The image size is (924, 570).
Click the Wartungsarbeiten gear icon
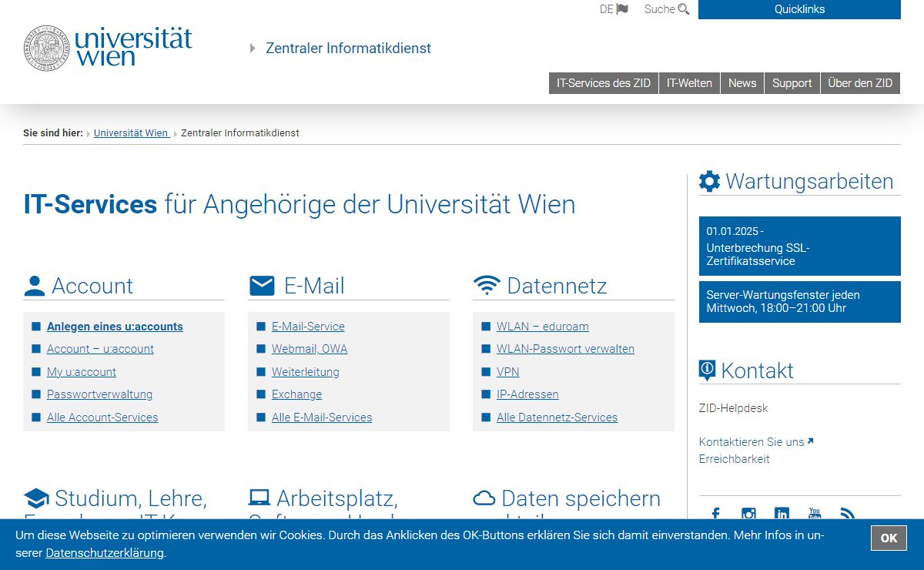[x=709, y=182]
